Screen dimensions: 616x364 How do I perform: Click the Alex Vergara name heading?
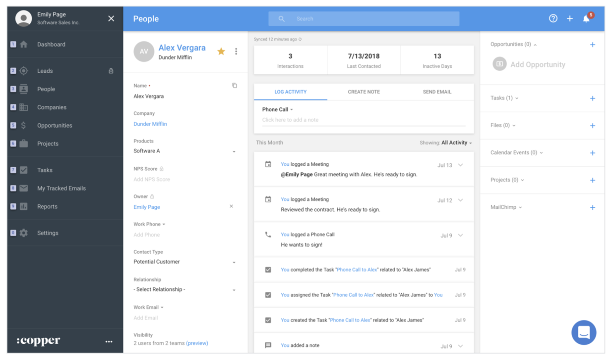click(x=182, y=48)
